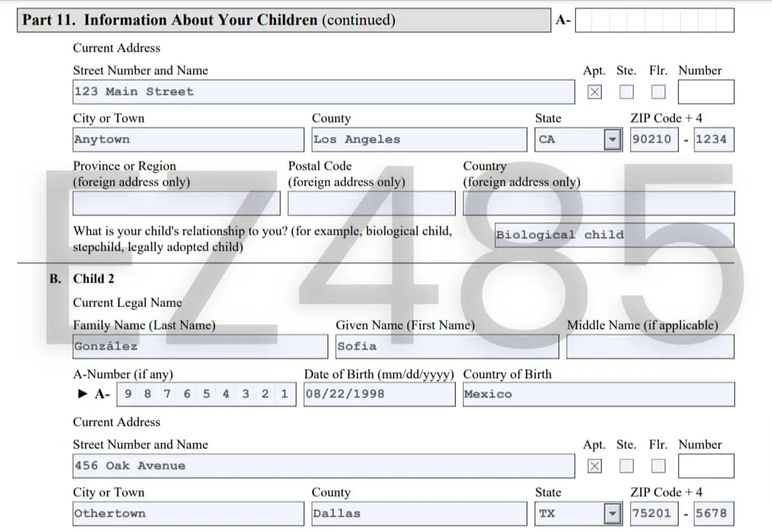Click the Province or Region foreign address field

point(176,203)
